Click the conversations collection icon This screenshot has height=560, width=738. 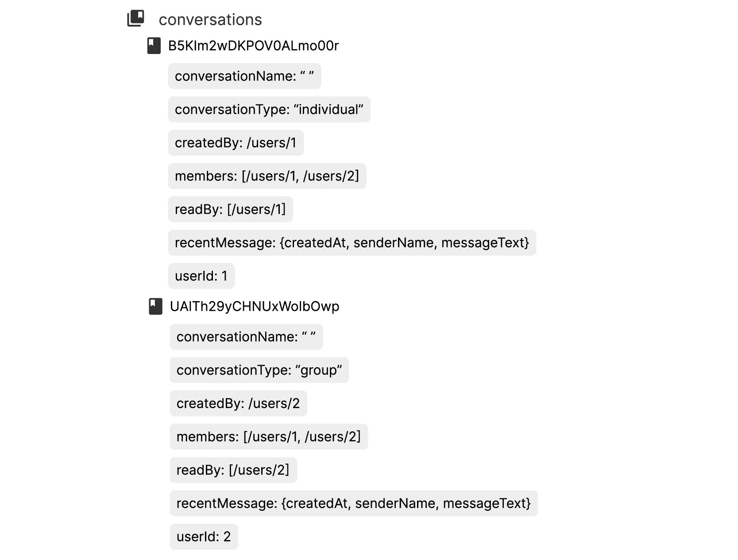[x=135, y=19]
